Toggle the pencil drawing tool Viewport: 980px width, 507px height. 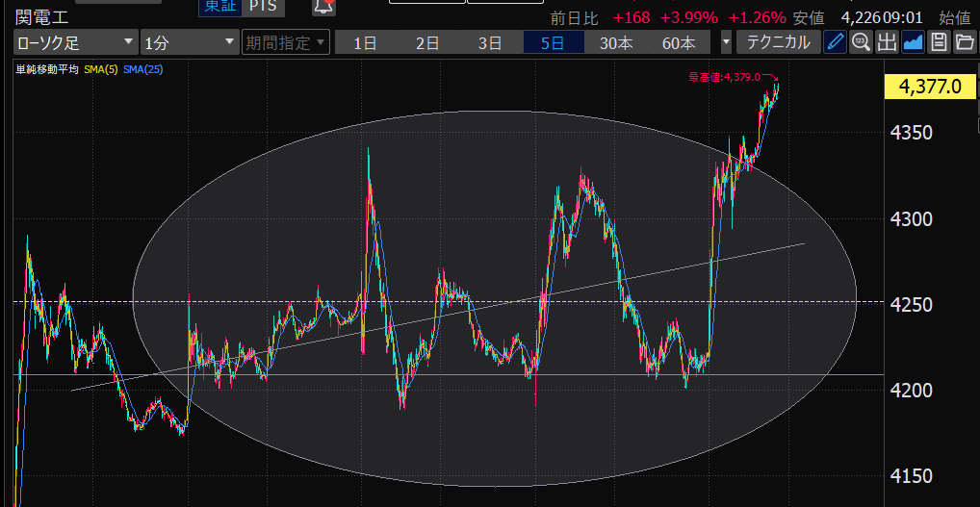tap(835, 42)
